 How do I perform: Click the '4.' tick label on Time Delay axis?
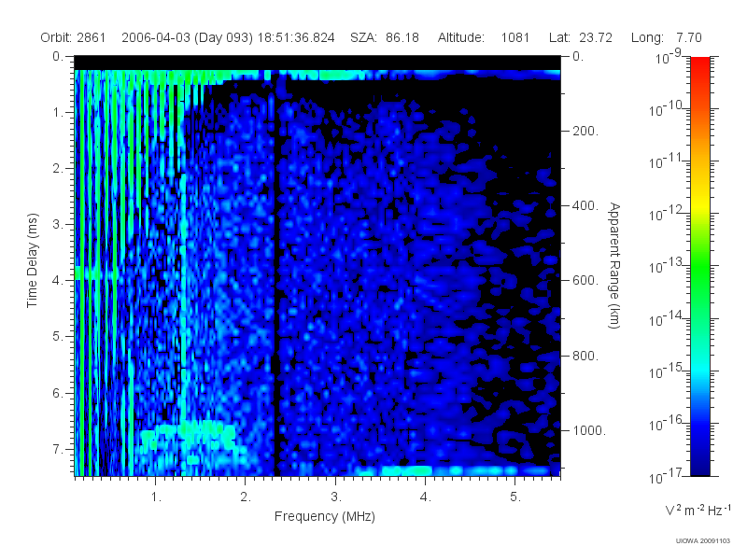click(58, 281)
